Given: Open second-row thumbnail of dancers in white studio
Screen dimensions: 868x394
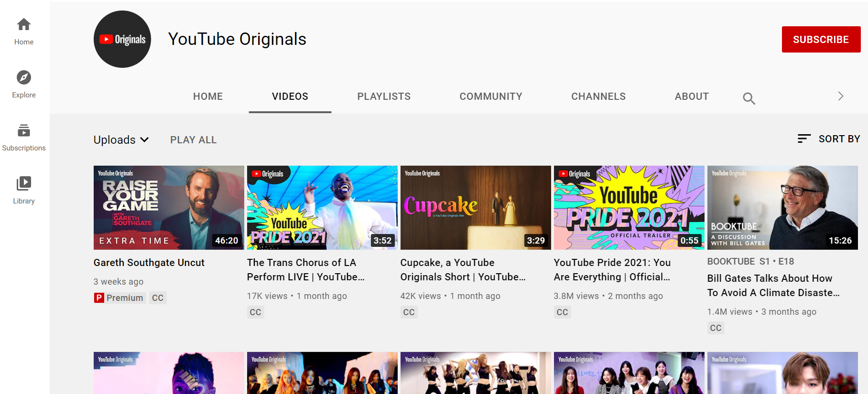Looking at the screenshot, I should 476,373.
